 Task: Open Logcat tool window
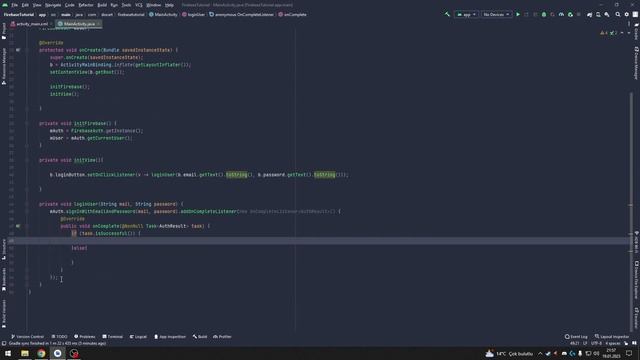[138, 337]
